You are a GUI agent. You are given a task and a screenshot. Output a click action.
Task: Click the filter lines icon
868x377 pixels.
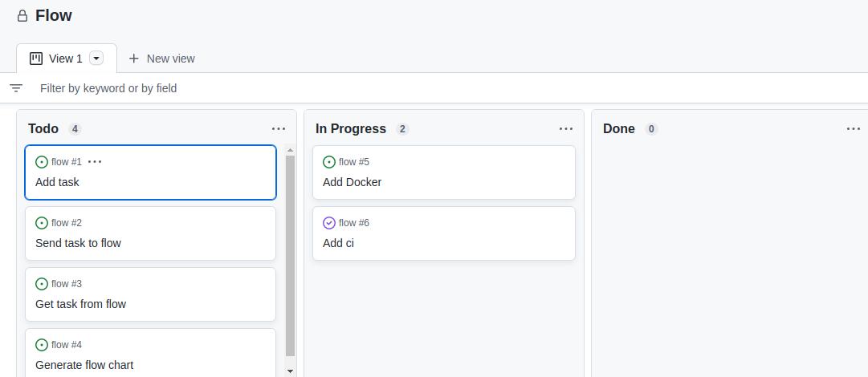click(x=16, y=88)
